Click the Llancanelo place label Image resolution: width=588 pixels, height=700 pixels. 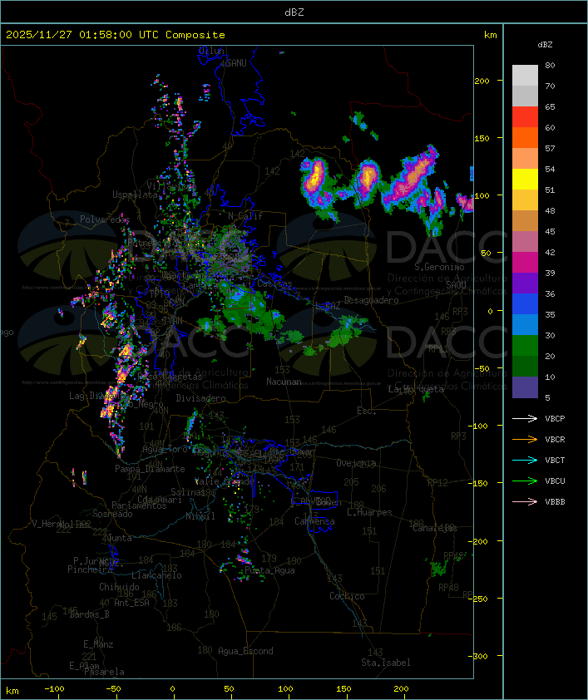point(156,575)
